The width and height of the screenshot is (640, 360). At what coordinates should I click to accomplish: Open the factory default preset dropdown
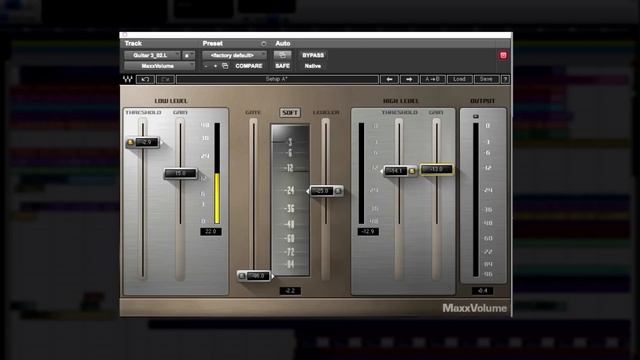tap(234, 55)
